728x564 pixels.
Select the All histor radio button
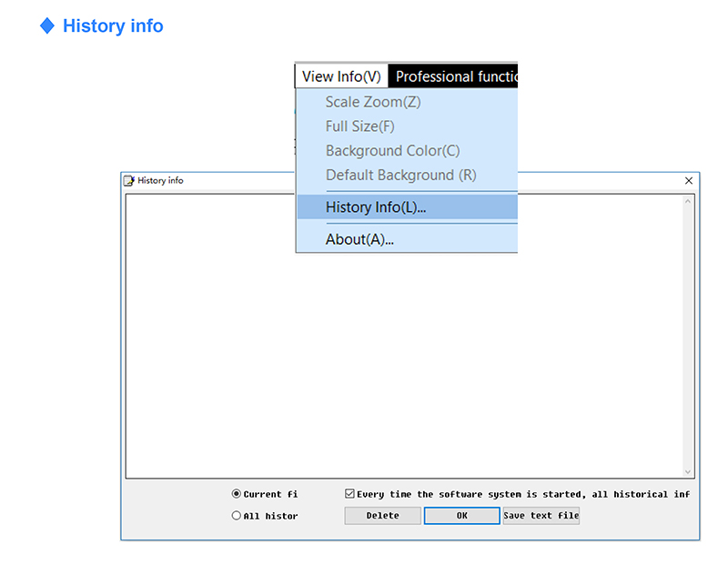coord(237,515)
